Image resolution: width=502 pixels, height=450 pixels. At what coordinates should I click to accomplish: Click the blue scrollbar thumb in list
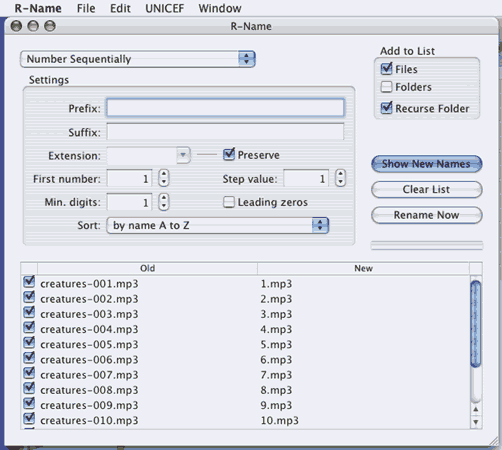coord(476,324)
